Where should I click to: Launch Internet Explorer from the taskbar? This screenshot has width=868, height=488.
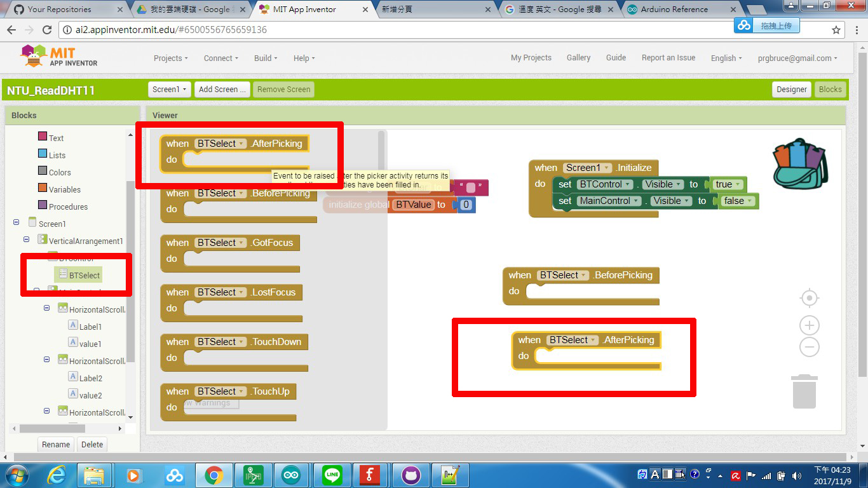tap(57, 475)
